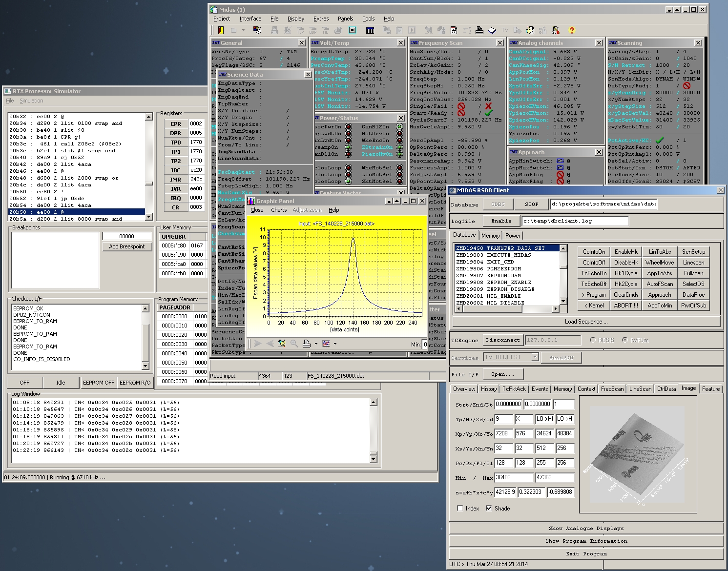This screenshot has height=571, width=728.
Task: Open the chart type dropdown in Graphic Panel
Action: [x=335, y=344]
